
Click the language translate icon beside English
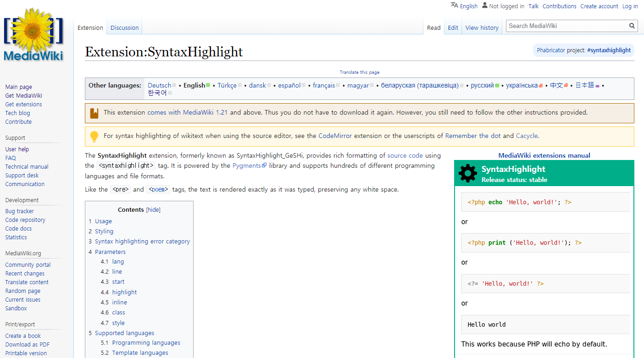(x=454, y=5)
